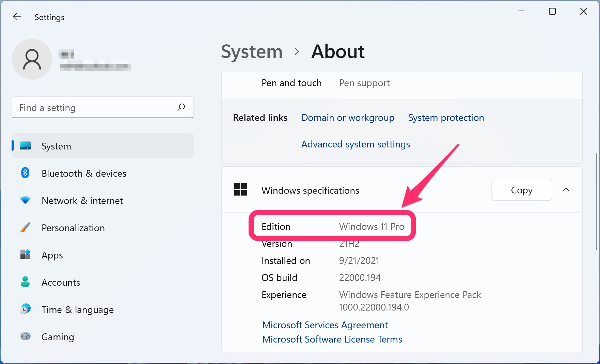Image resolution: width=600 pixels, height=364 pixels.
Task: Click the Related links label
Action: [260, 118]
